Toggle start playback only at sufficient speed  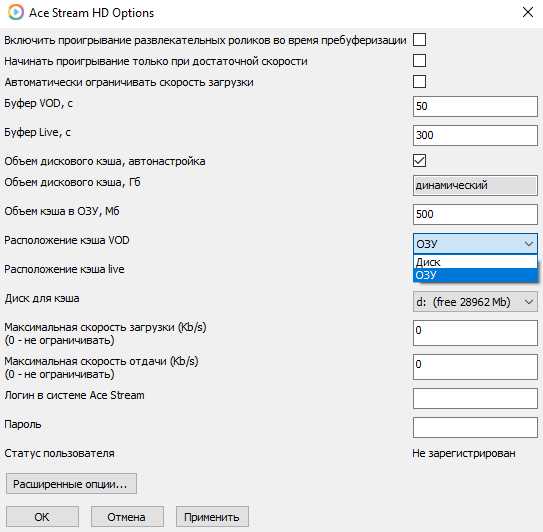419,61
